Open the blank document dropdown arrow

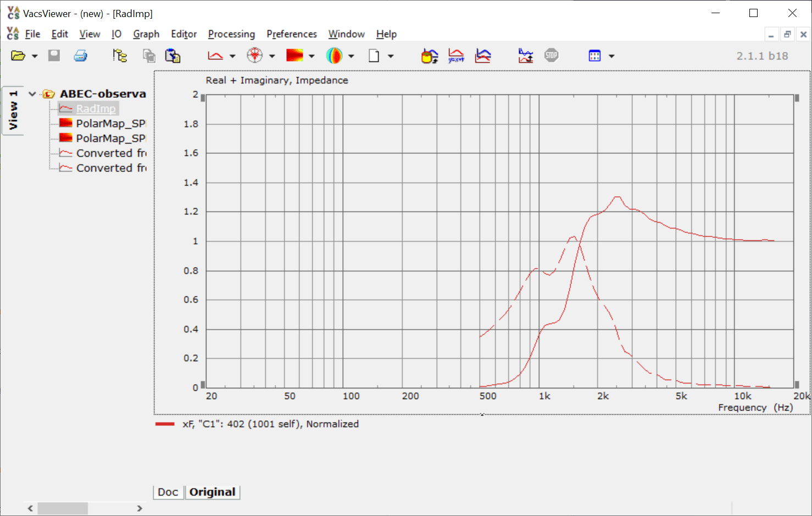391,56
